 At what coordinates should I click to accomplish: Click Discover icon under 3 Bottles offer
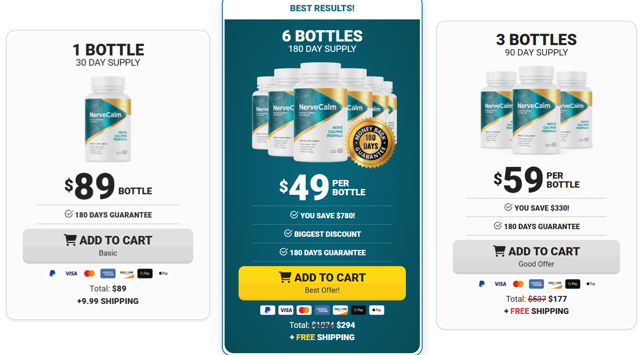[x=554, y=284]
